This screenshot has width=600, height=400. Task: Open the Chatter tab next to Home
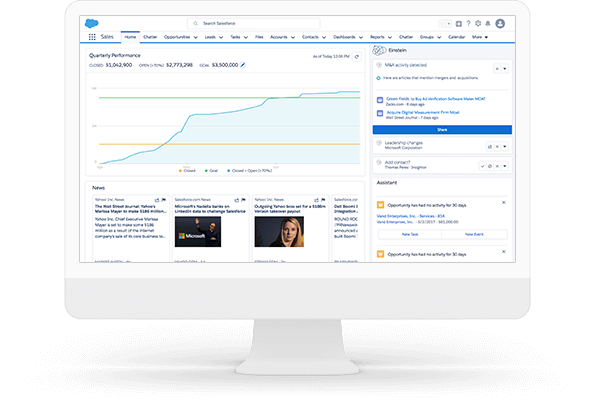coord(150,37)
